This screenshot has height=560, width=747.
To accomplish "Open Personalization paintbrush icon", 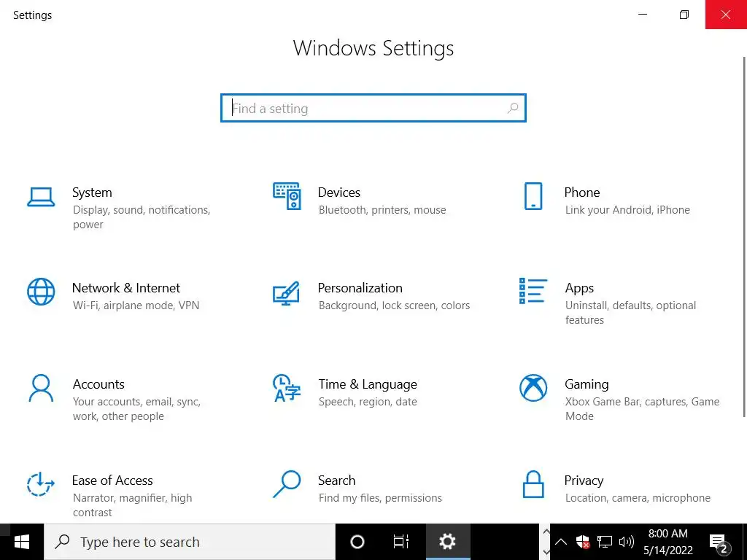I will tap(286, 293).
